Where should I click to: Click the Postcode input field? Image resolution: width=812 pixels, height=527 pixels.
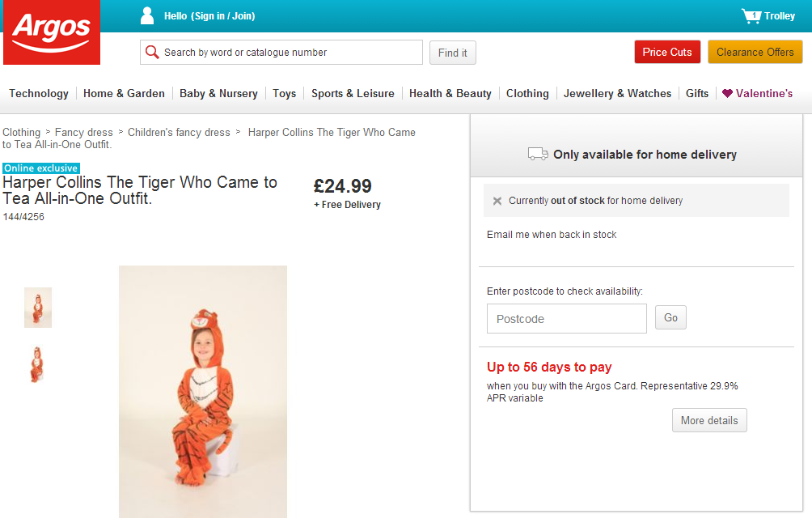point(566,319)
